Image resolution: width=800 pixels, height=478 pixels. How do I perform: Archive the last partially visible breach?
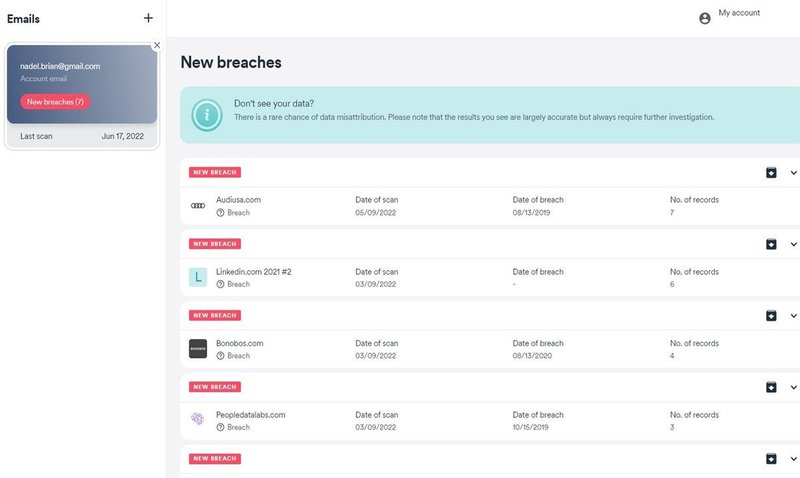771,459
